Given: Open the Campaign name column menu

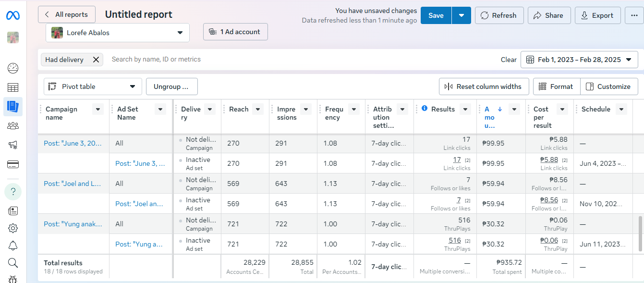Looking at the screenshot, I should coord(98,110).
